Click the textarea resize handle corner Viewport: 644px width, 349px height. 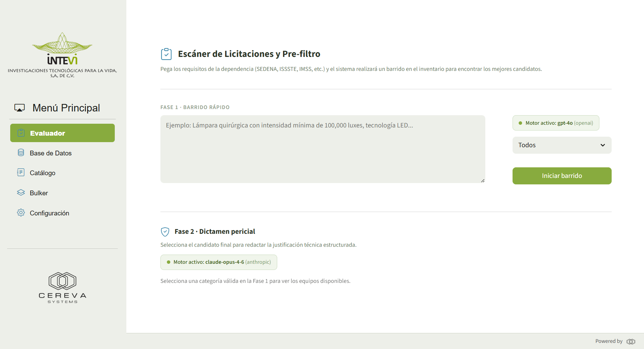click(x=483, y=181)
